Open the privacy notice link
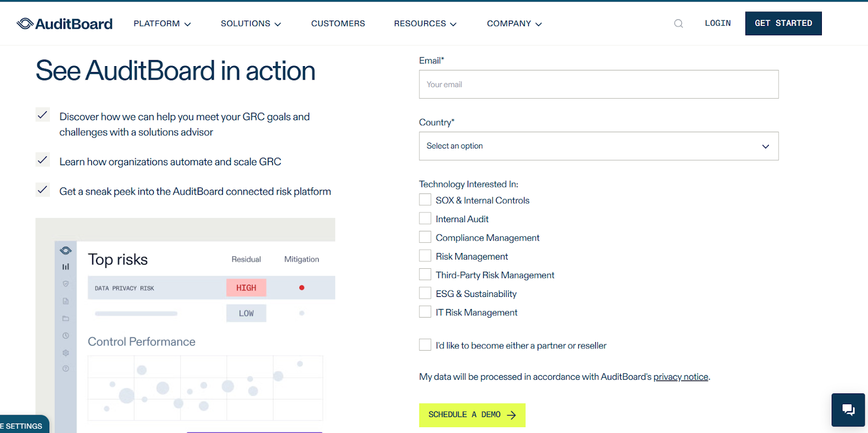Image resolution: width=868 pixels, height=433 pixels. (680, 377)
